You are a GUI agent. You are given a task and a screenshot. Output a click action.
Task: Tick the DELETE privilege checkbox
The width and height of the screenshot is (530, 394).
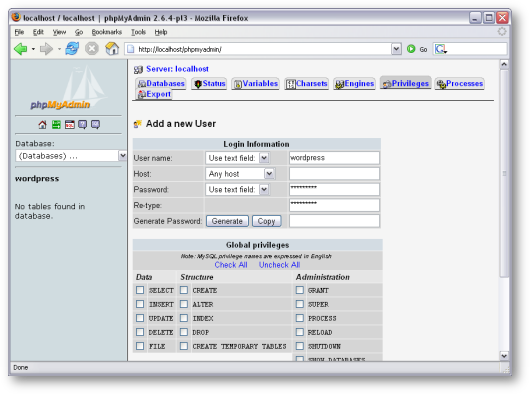[140, 332]
